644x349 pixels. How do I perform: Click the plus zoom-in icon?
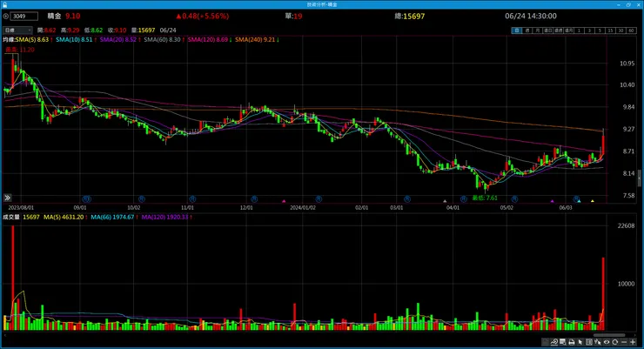click(x=633, y=342)
